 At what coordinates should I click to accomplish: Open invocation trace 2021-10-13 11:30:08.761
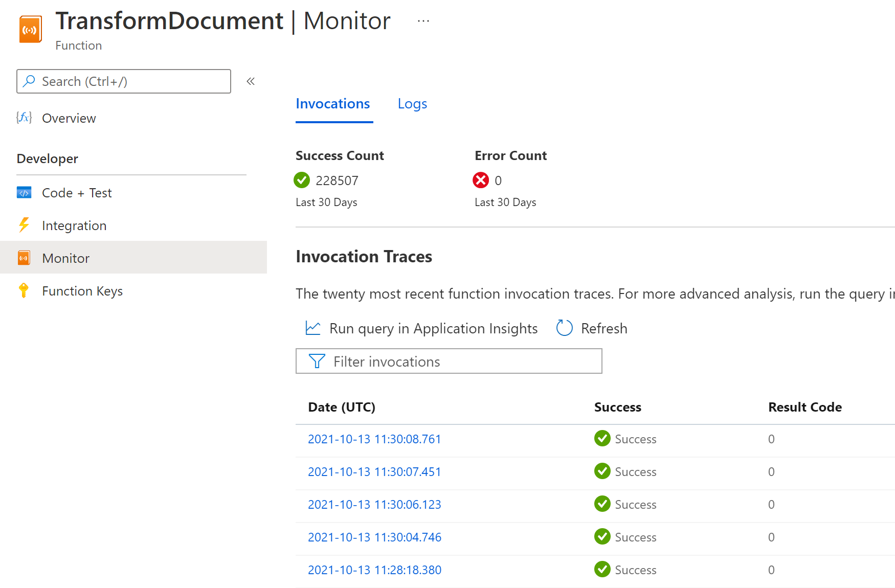click(374, 439)
